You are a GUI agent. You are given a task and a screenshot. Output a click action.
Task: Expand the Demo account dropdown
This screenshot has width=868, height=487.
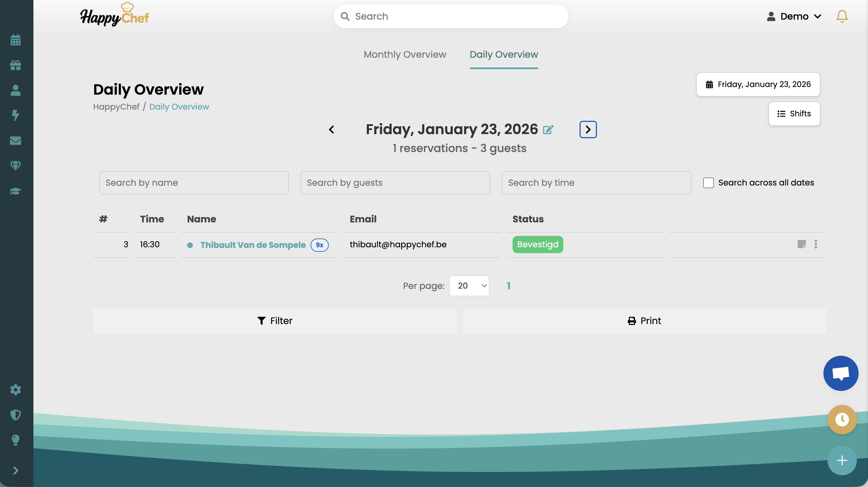point(795,16)
